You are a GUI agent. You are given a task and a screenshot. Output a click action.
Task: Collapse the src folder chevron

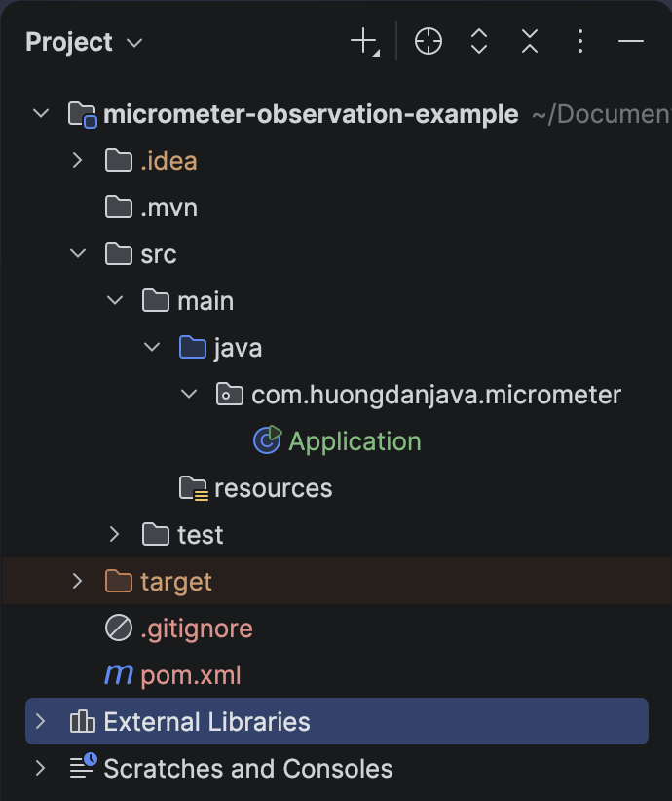[x=78, y=254]
